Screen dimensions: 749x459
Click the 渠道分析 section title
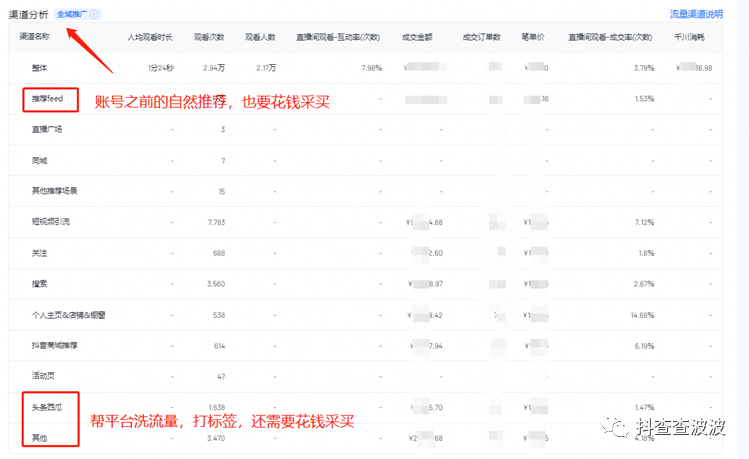click(x=29, y=14)
